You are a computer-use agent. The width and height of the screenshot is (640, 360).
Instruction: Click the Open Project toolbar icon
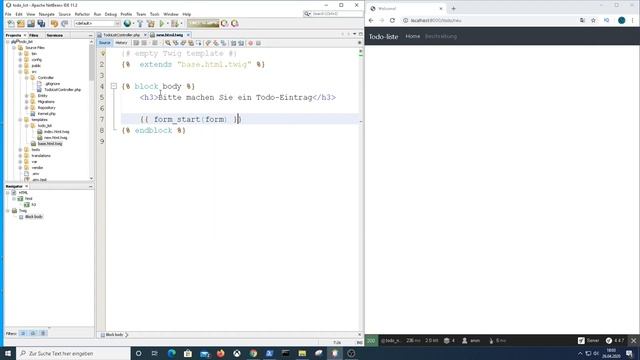coord(31,24)
